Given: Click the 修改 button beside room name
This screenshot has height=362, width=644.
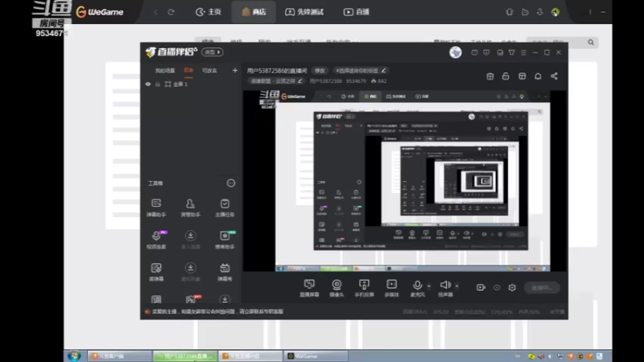Looking at the screenshot, I should point(320,71).
